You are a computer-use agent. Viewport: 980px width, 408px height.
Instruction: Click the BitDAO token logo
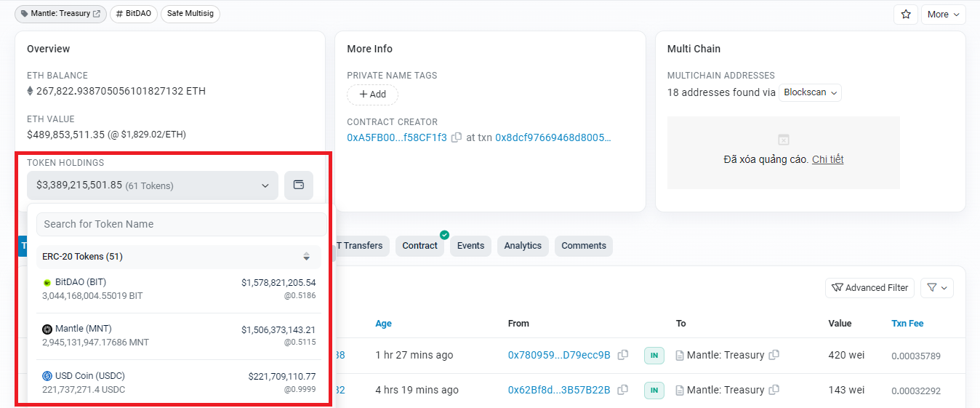[x=47, y=282]
